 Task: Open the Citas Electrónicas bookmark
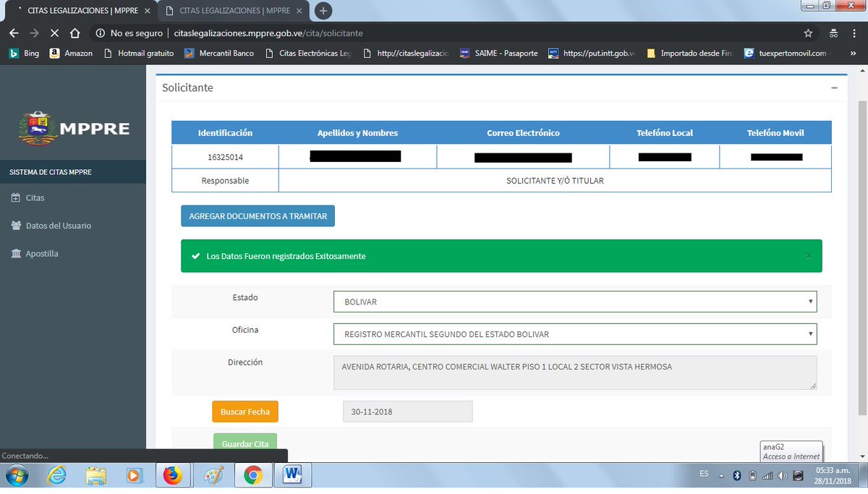click(x=308, y=53)
